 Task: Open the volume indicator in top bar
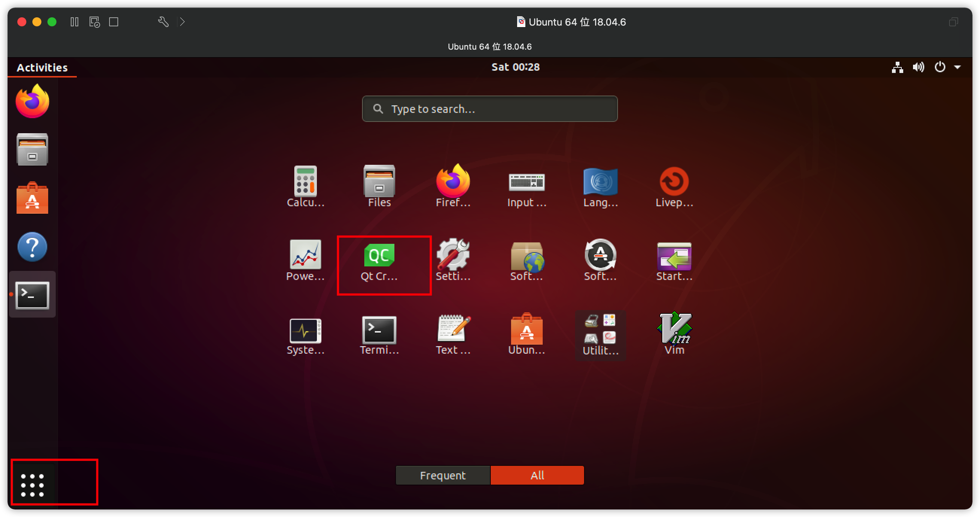918,67
